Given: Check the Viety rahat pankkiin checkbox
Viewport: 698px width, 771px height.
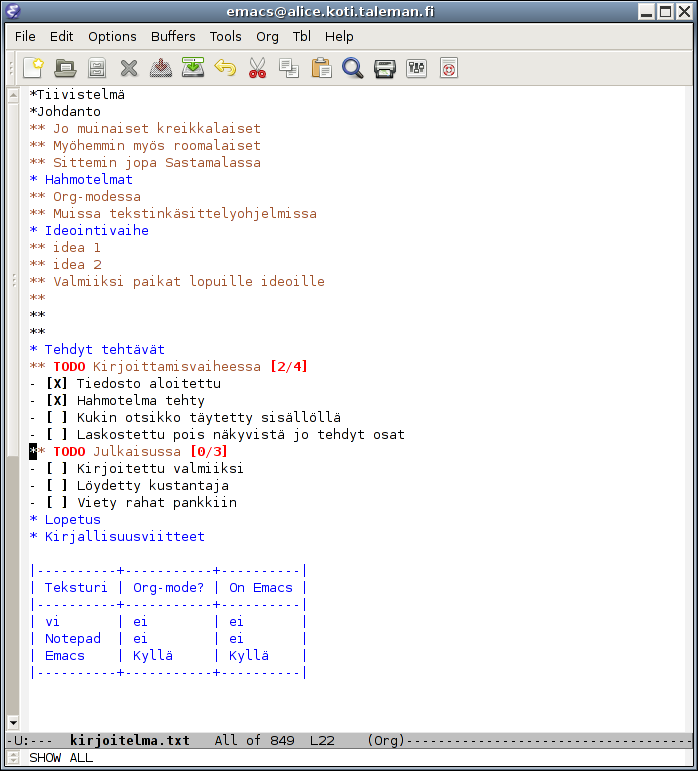Looking at the screenshot, I should [x=57, y=503].
